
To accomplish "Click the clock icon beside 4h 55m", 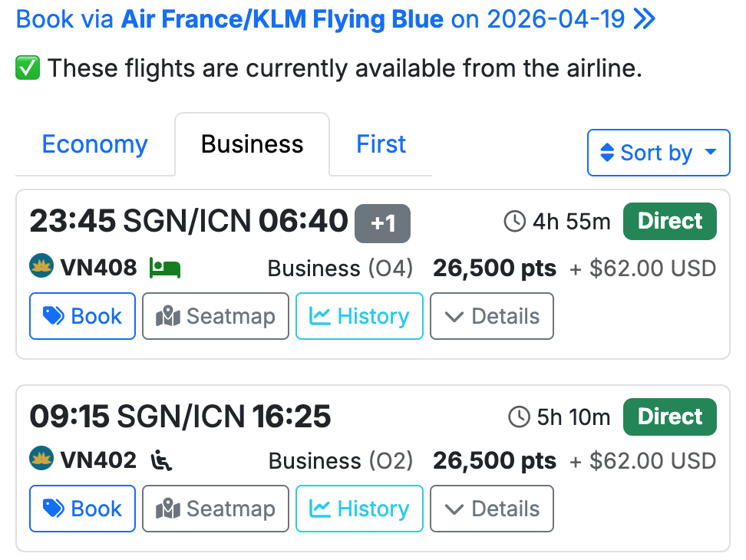I will pyautogui.click(x=514, y=222).
